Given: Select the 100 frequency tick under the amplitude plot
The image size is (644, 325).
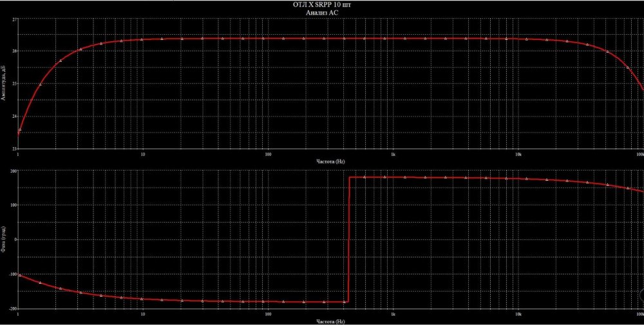Looking at the screenshot, I should point(267,154).
